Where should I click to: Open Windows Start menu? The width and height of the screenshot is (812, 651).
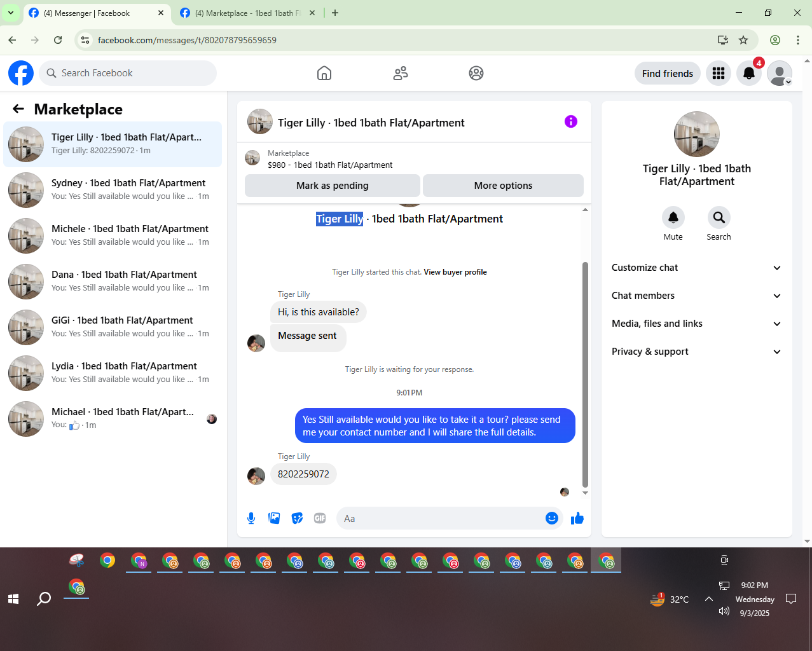click(x=13, y=598)
